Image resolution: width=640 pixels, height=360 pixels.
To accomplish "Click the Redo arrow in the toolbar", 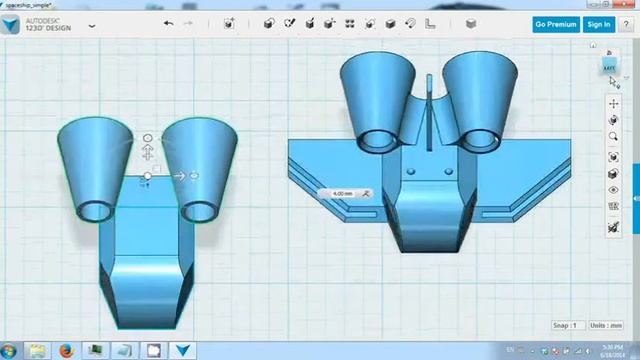I will pyautogui.click(x=188, y=24).
